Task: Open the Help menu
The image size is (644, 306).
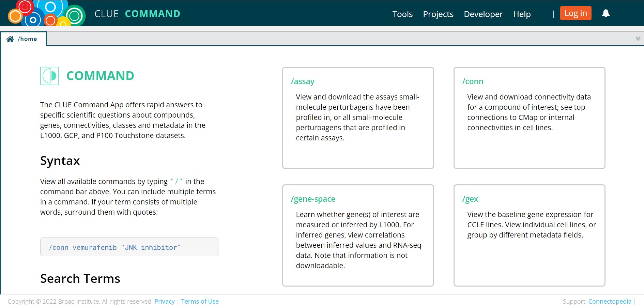Action: [522, 14]
